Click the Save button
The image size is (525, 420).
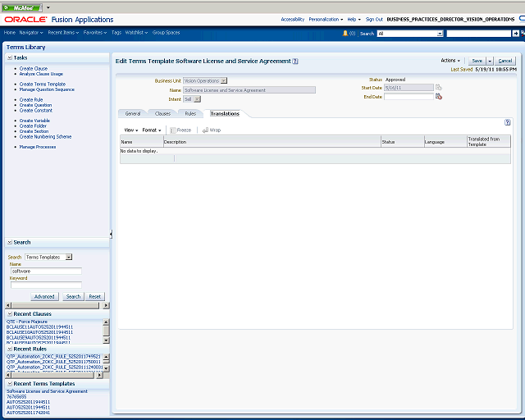(x=477, y=61)
